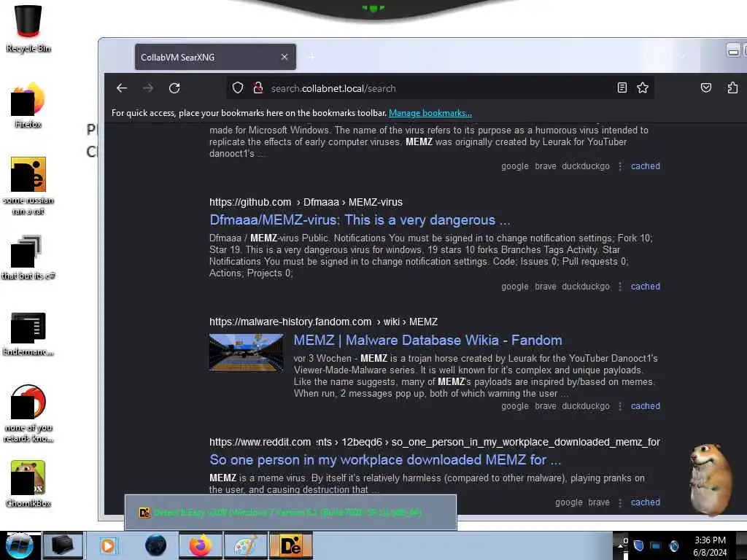747x560 pixels.
Task: Select the Firefox desktop shortcut
Action: click(28, 105)
